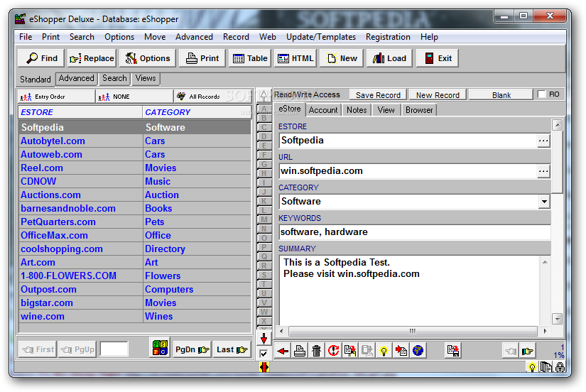Click in the SUMMARY text area

(x=409, y=290)
